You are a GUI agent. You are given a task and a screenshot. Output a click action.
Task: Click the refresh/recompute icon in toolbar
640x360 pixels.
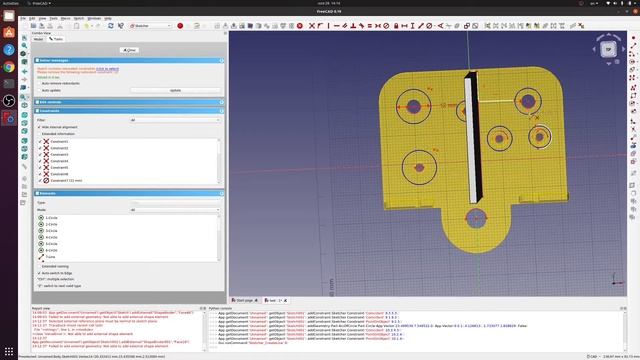[x=111, y=26]
